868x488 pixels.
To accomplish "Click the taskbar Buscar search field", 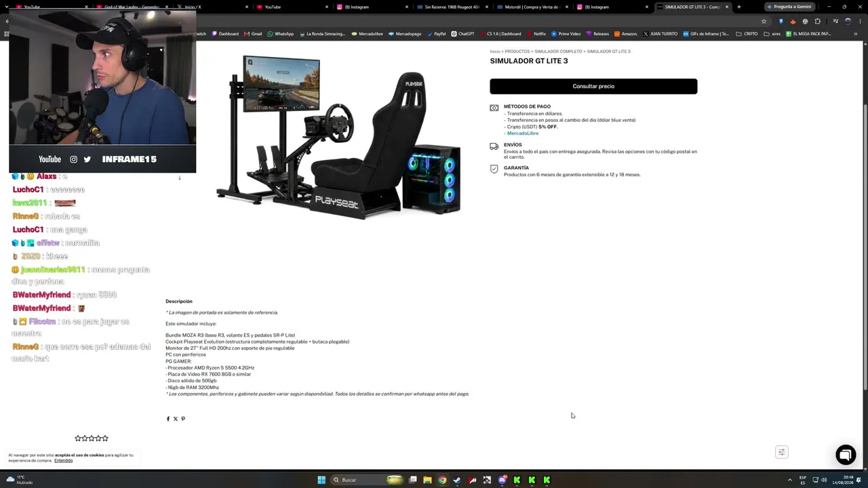I will pyautogui.click(x=366, y=480).
